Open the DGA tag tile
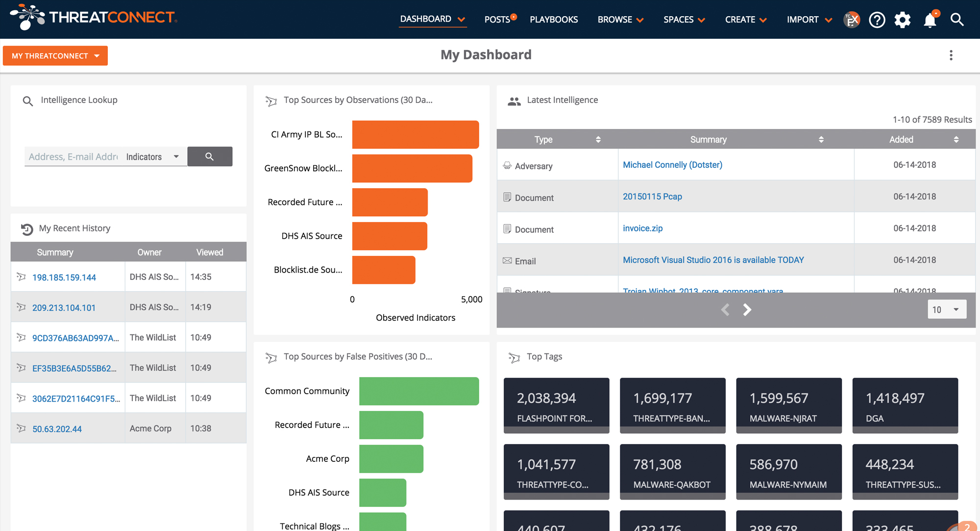The image size is (980, 531). 905,405
